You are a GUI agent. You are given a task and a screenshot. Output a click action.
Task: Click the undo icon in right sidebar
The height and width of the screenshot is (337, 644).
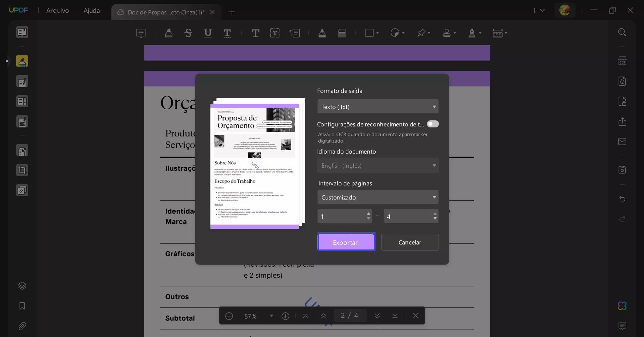[623, 199]
